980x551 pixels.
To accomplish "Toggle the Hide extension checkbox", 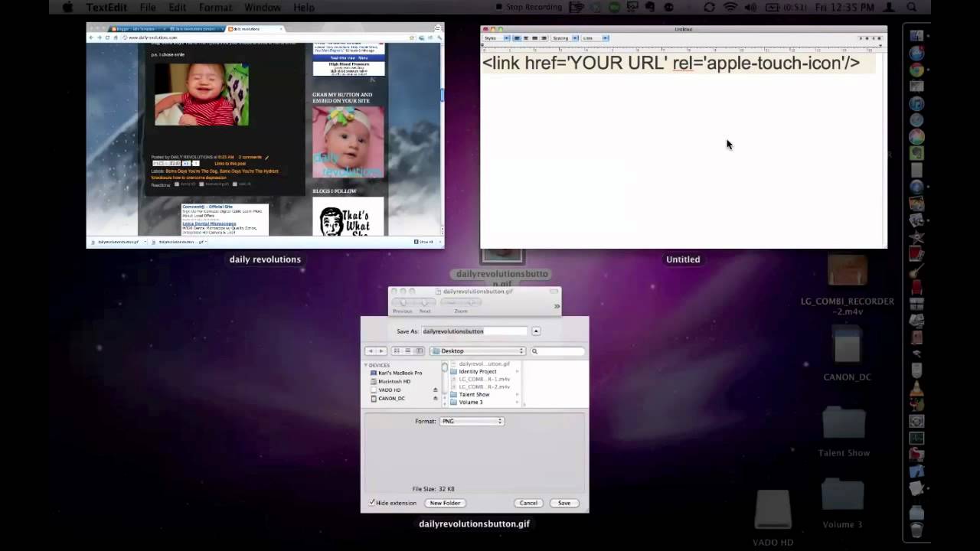I will coord(372,503).
